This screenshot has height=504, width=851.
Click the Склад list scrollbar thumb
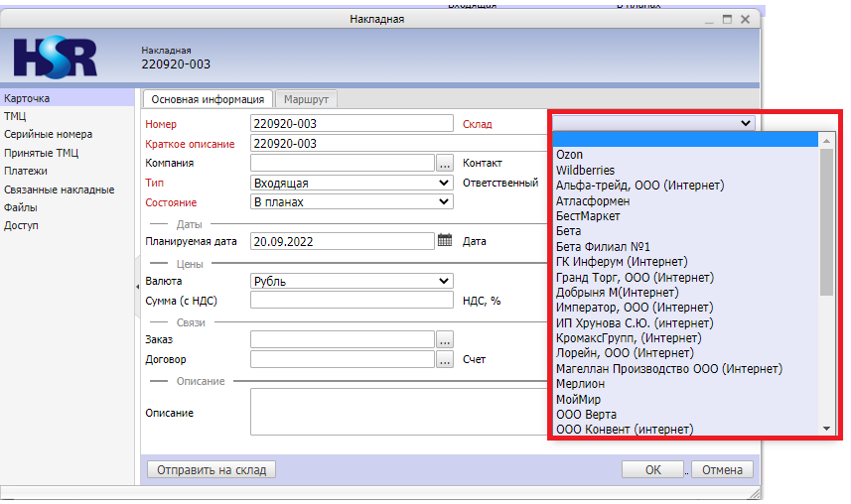click(826, 222)
